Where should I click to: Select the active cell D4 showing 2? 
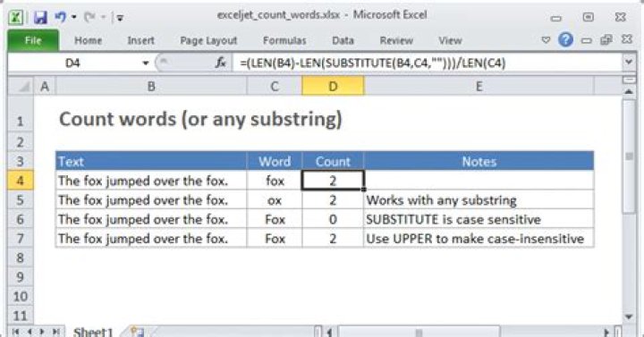coord(333,181)
